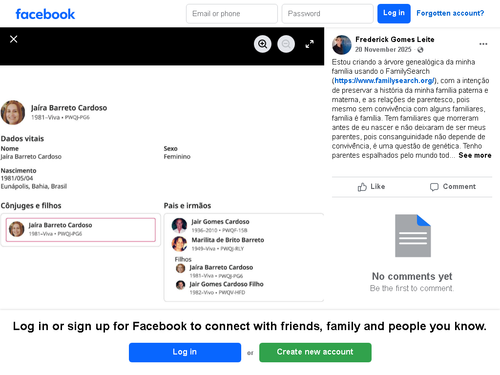The width and height of the screenshot is (500, 375).
Task: Click the public globe audience icon
Action: [420, 50]
